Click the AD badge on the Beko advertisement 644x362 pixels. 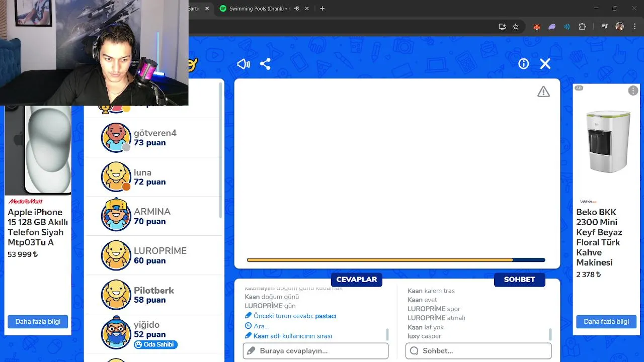click(x=579, y=88)
